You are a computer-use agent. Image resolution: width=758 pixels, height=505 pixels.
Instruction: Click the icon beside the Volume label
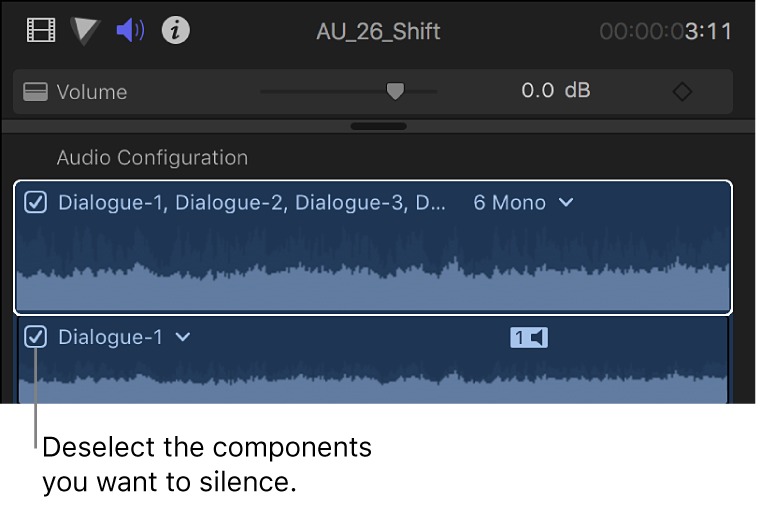point(36,92)
